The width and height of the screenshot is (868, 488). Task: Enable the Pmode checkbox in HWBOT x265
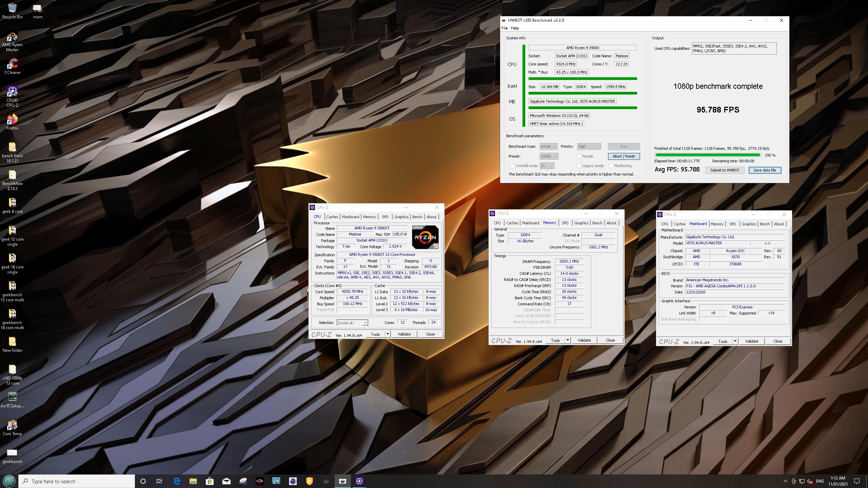coord(579,156)
